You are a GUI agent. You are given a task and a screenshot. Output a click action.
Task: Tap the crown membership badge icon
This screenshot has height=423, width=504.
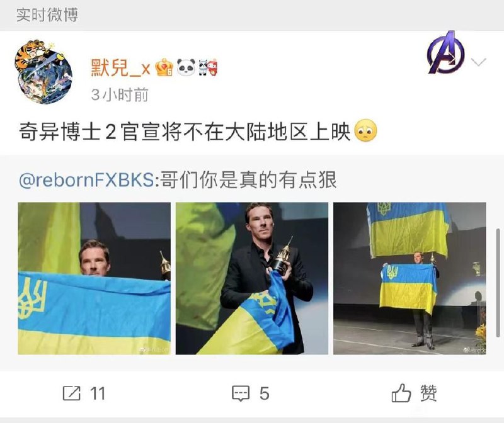164,67
